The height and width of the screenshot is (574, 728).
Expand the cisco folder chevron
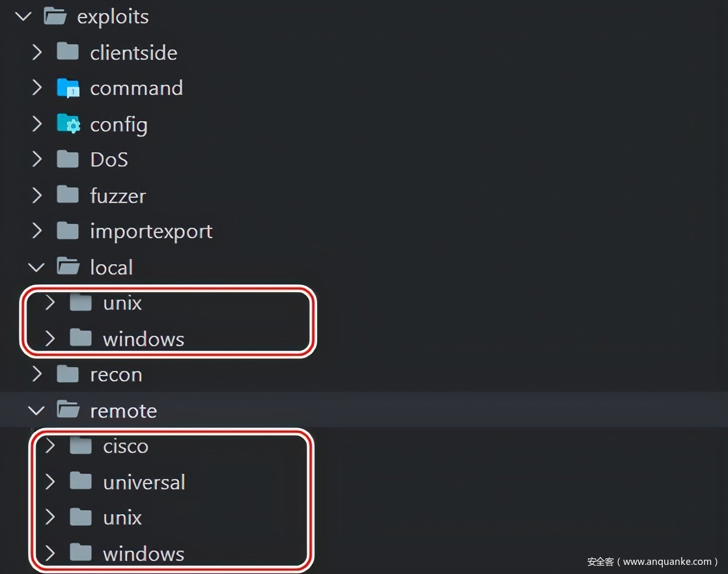pos(50,446)
